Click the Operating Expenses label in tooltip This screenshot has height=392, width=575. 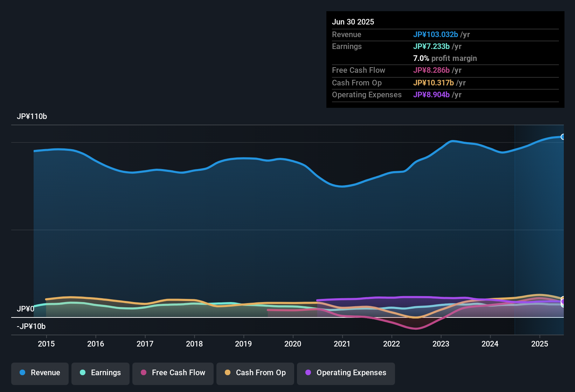click(367, 94)
